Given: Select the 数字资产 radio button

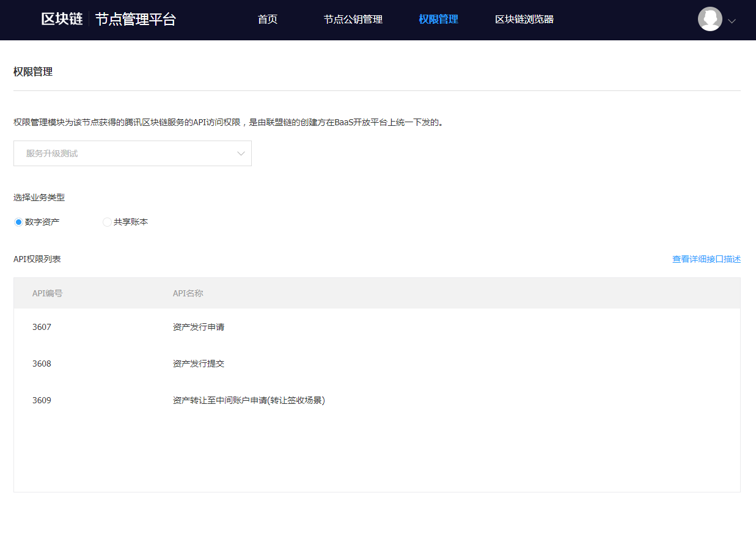Looking at the screenshot, I should (18, 222).
